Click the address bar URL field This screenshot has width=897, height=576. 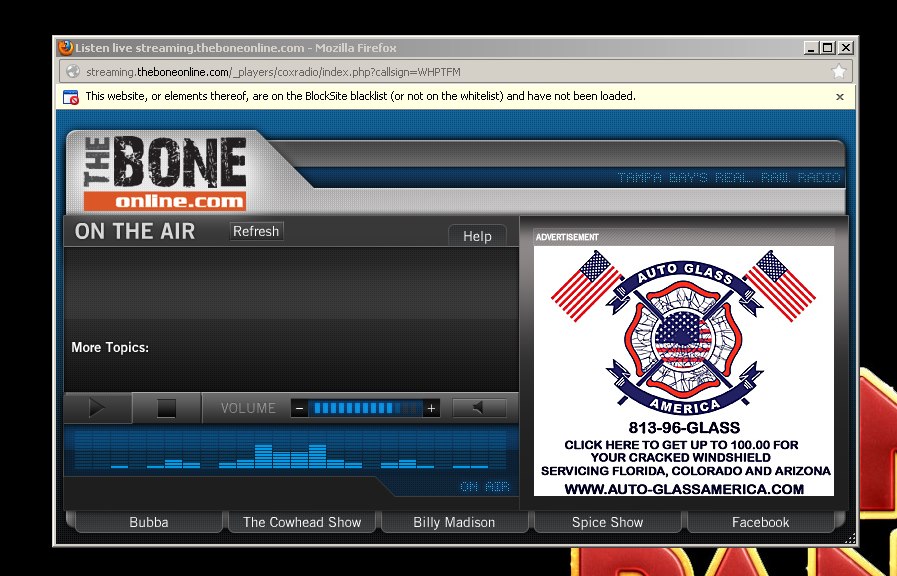tap(455, 71)
